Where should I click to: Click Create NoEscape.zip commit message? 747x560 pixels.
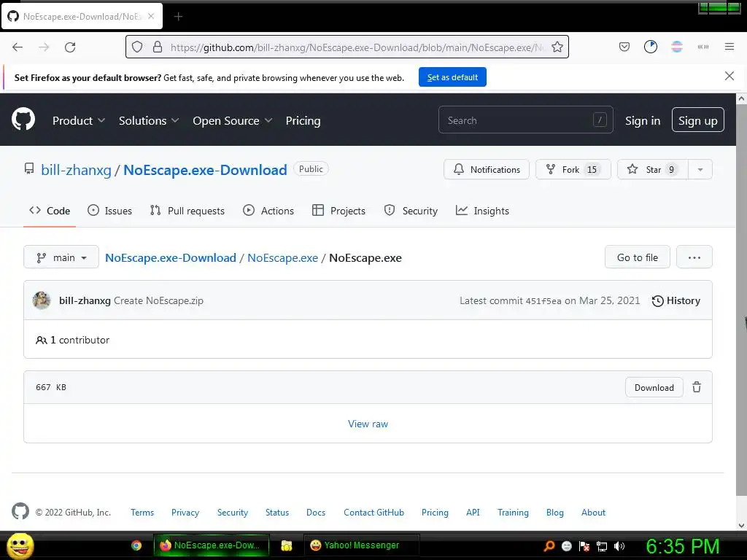158,300
